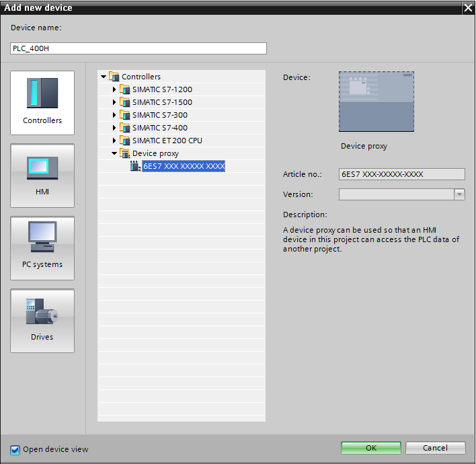Expand the SIMATIC S7-1200 node
476x464 pixels.
click(114, 89)
